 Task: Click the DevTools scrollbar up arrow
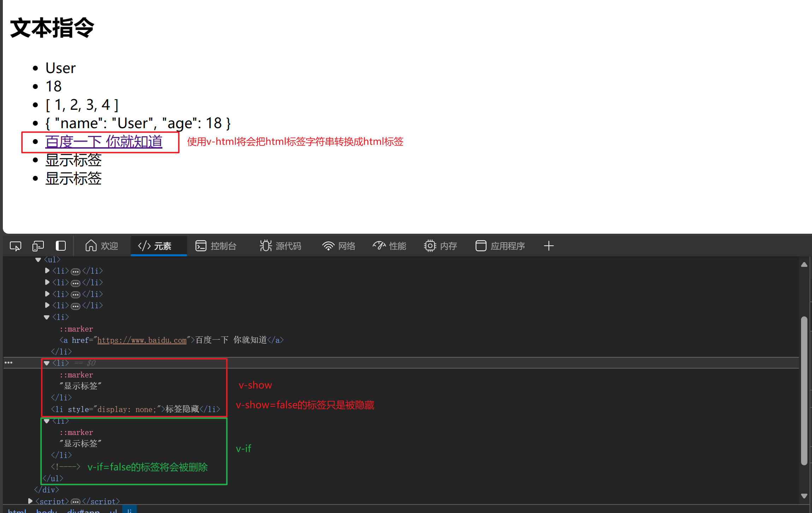pyautogui.click(x=804, y=264)
